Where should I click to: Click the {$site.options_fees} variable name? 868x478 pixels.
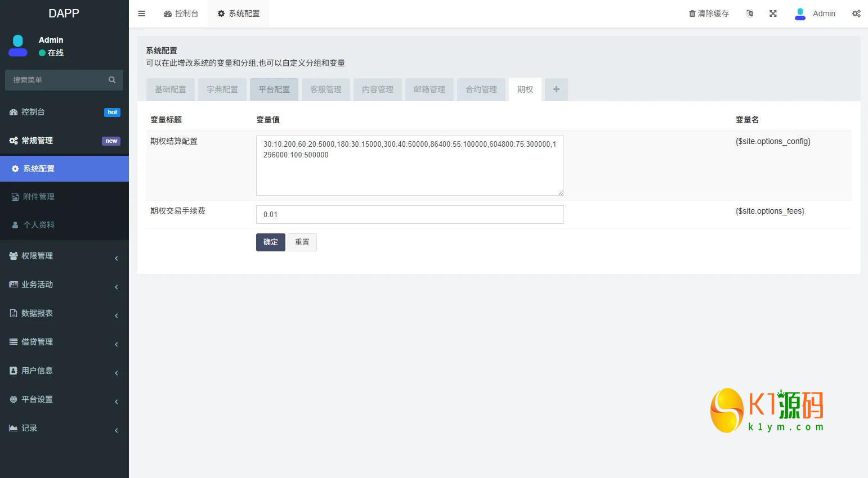click(x=770, y=211)
